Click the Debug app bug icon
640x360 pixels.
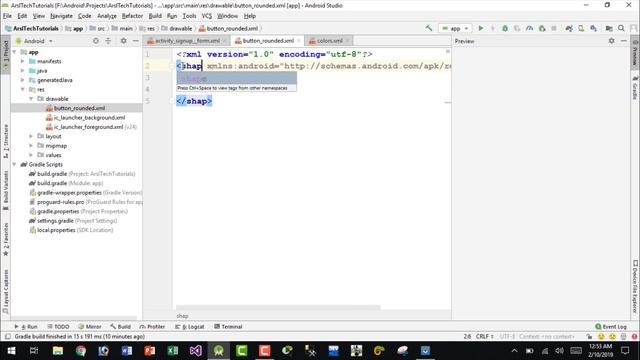click(x=505, y=28)
